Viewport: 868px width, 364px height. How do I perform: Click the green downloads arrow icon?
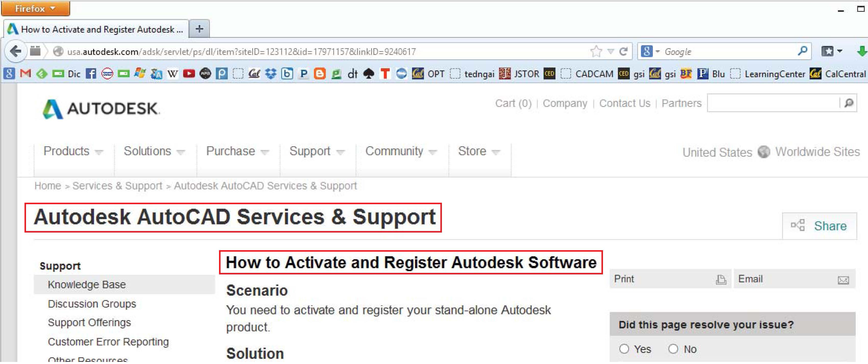point(861,52)
